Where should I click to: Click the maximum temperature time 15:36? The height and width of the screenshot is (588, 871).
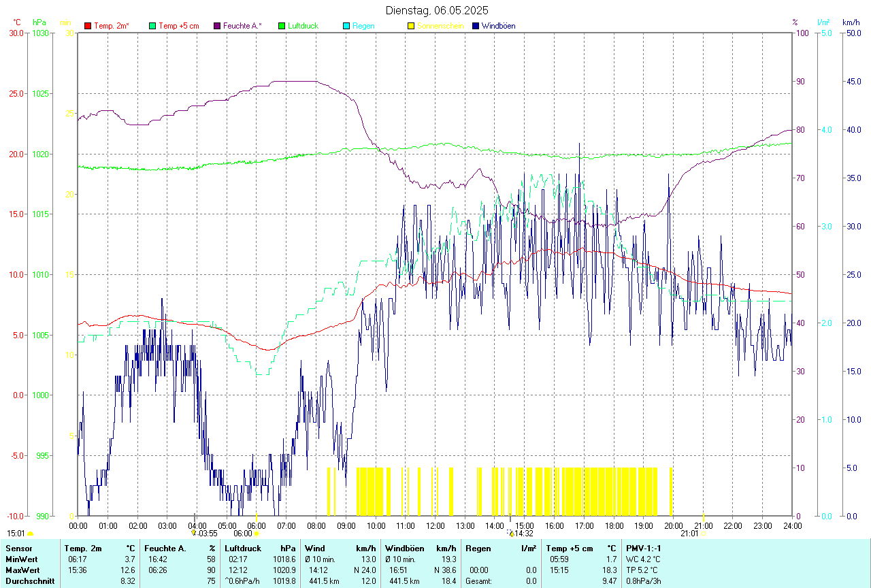coord(77,570)
